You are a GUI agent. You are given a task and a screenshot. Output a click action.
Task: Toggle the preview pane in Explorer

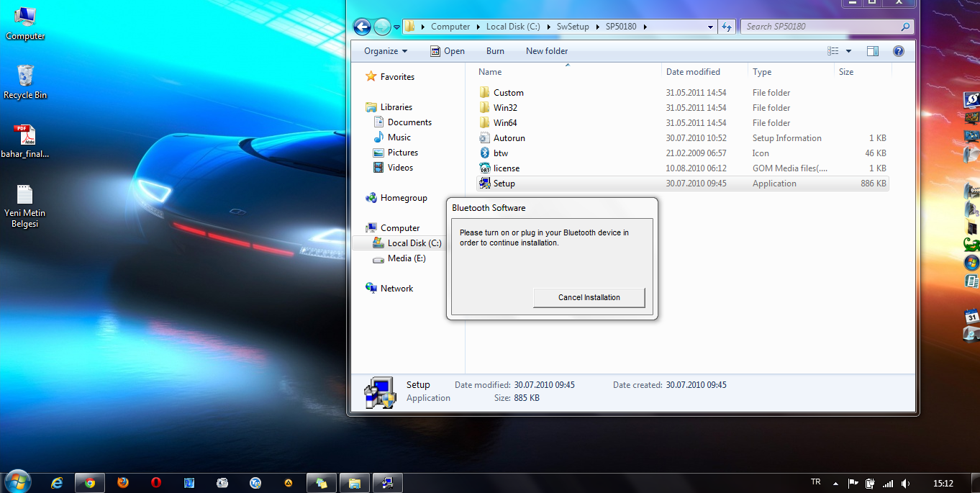[872, 50]
